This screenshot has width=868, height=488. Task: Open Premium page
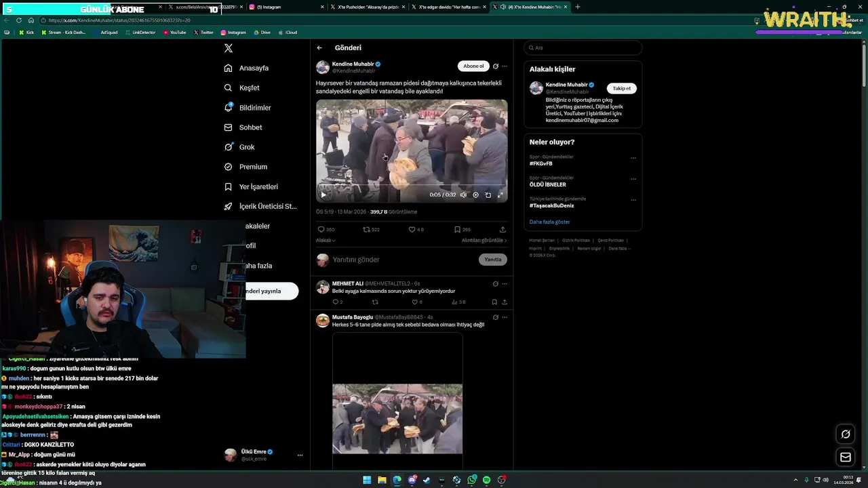point(245,167)
